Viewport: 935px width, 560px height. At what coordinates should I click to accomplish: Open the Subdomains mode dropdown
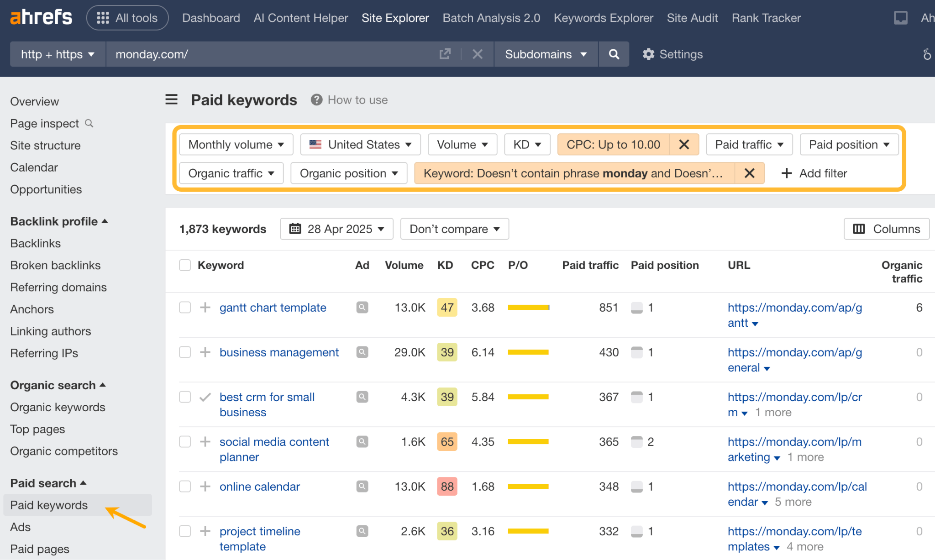click(x=545, y=54)
